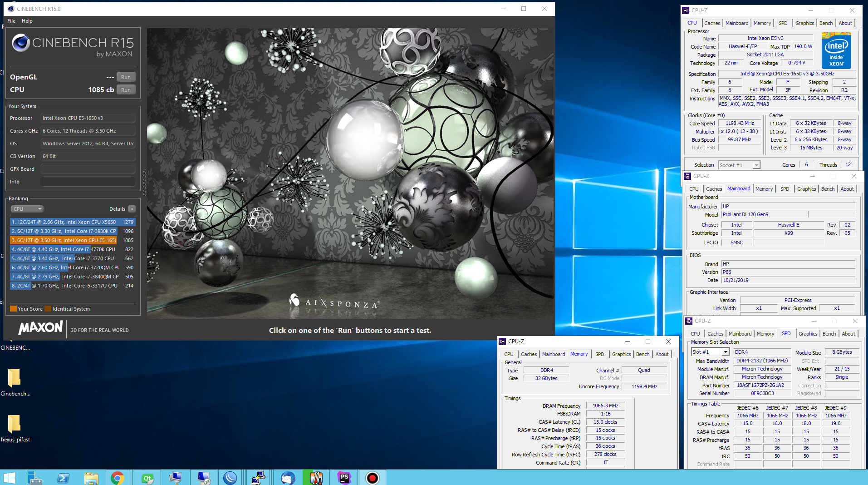Select Mainboard tab in SPD CPU-Z window
The image size is (868, 485).
(740, 334)
